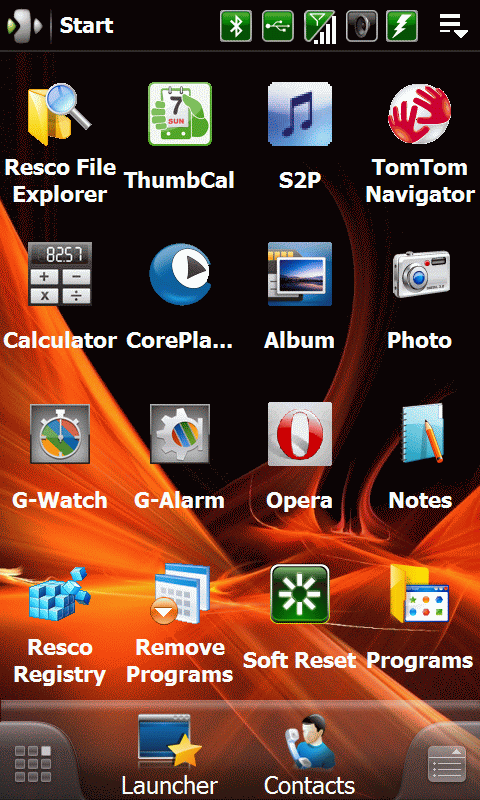Open the S2P music player

pyautogui.click(x=299, y=114)
